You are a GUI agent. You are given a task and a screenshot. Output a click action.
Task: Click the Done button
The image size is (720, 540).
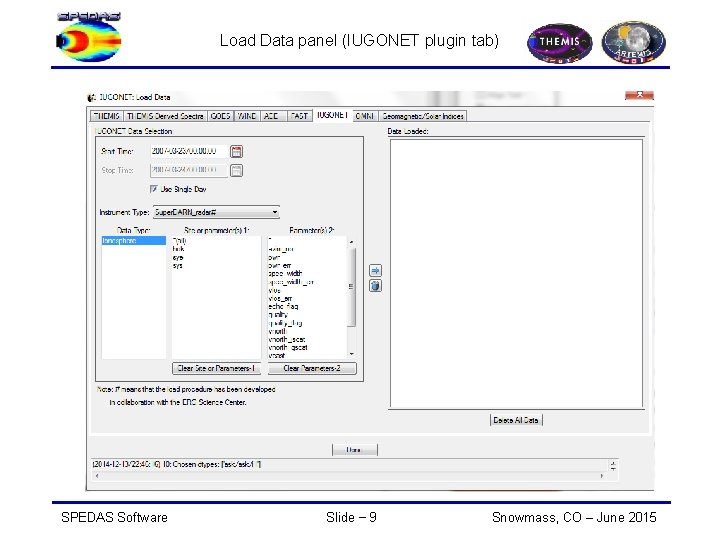click(x=354, y=450)
